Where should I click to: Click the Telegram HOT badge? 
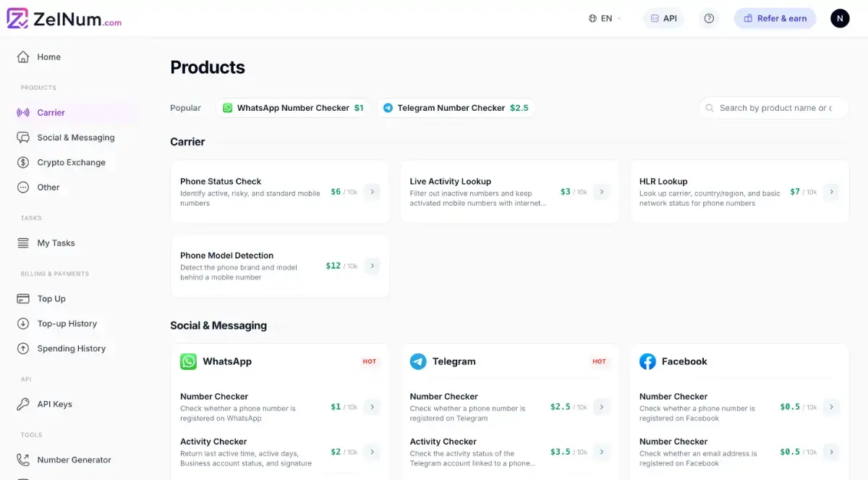pos(599,361)
